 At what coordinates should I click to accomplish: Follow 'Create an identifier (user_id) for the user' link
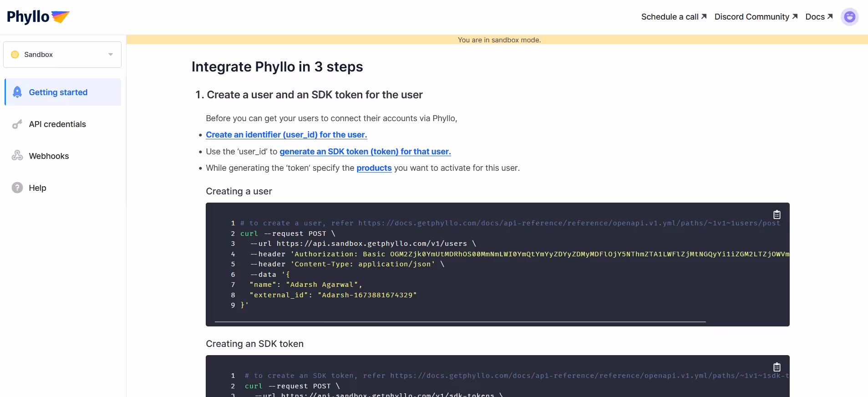point(286,135)
